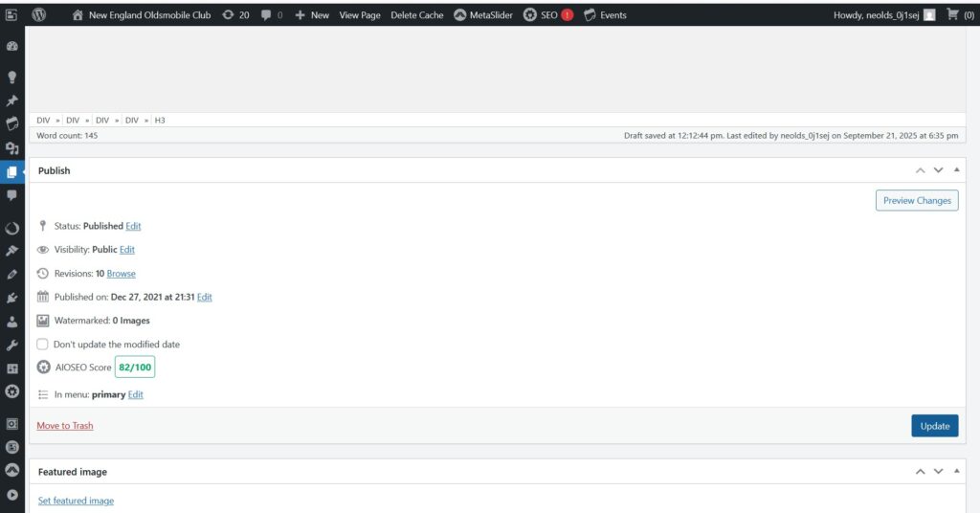Click the Update button

click(x=934, y=426)
